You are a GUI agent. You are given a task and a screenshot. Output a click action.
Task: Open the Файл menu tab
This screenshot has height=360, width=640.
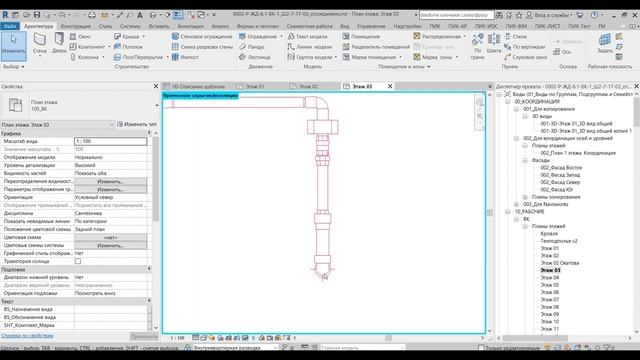pyautogui.click(x=9, y=26)
